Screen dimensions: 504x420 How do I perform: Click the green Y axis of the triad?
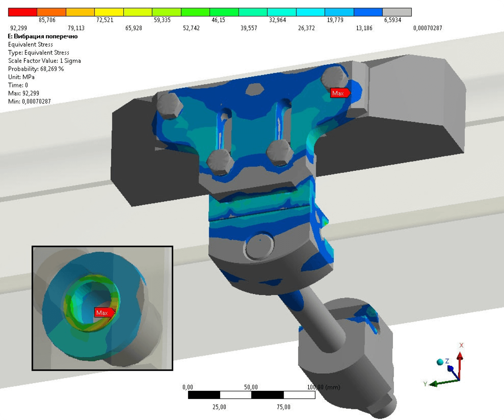click(444, 383)
